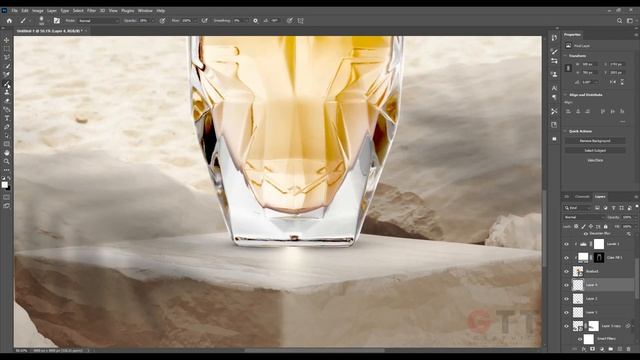Toggle symmetry paint options icon
The width and height of the screenshot is (640, 360).
[x=300, y=20]
